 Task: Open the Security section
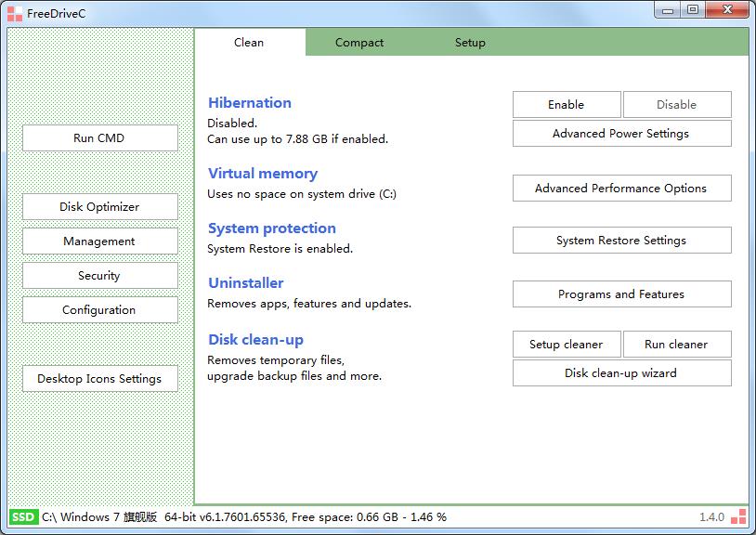99,276
